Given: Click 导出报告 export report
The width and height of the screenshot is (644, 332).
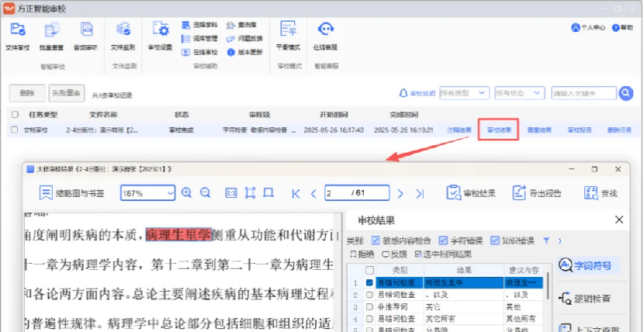Looking at the screenshot, I should tap(537, 193).
